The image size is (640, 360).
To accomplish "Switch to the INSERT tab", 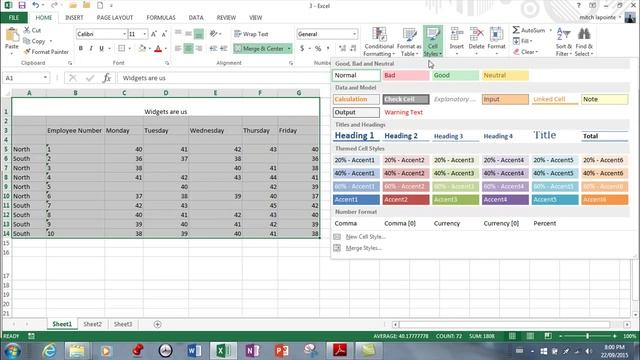I will [x=74, y=18].
